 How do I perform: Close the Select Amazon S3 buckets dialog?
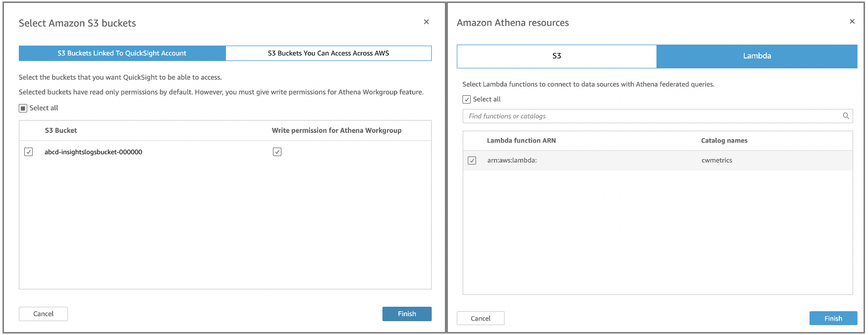coord(426,22)
